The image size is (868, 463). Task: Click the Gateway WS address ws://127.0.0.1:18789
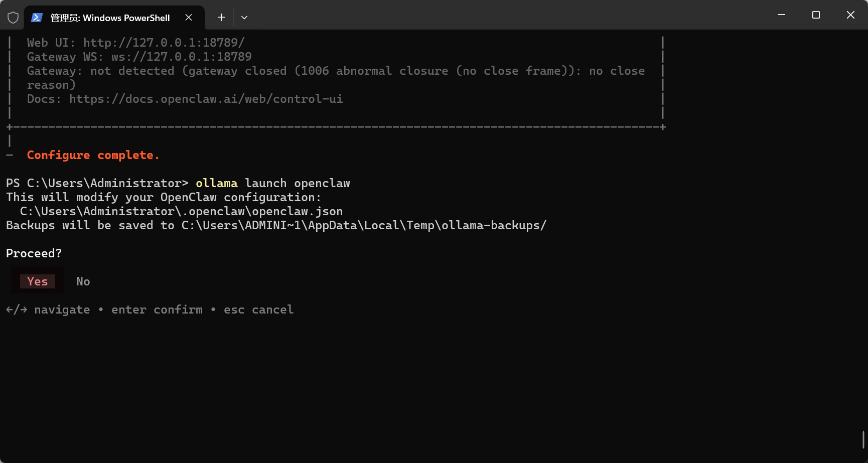[182, 57]
